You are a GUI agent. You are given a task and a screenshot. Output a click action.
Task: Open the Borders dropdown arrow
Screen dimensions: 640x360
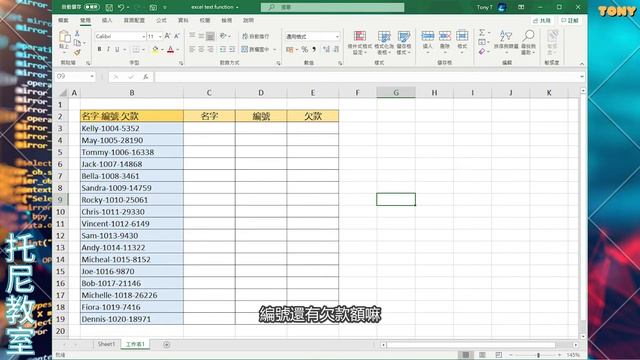coord(144,50)
